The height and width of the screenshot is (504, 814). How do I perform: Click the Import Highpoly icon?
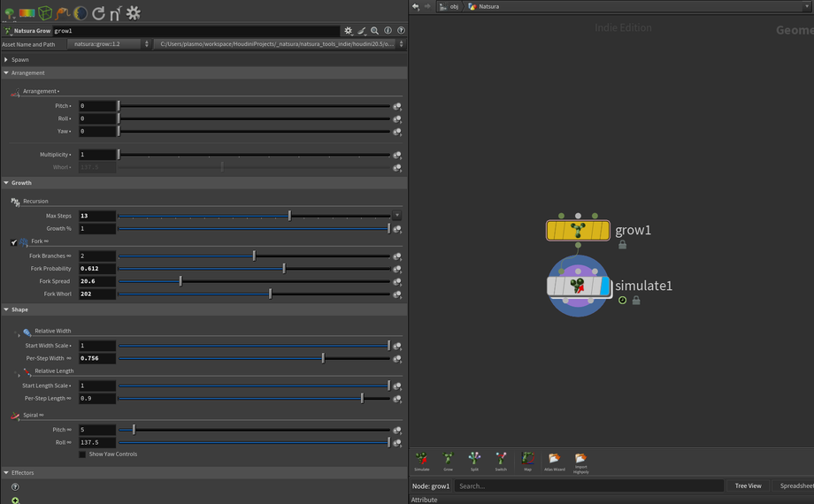[x=580, y=459]
